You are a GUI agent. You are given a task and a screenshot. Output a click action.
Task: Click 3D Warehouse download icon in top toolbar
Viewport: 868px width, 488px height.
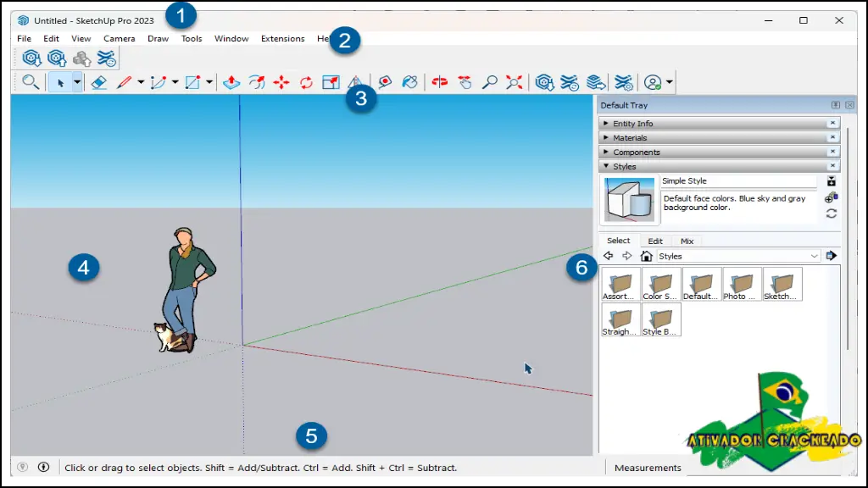31,58
